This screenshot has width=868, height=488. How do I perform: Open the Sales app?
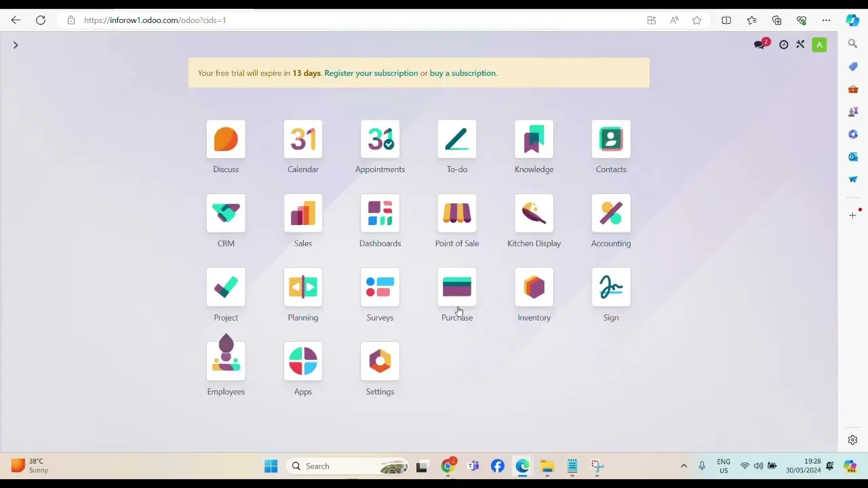coord(303,213)
